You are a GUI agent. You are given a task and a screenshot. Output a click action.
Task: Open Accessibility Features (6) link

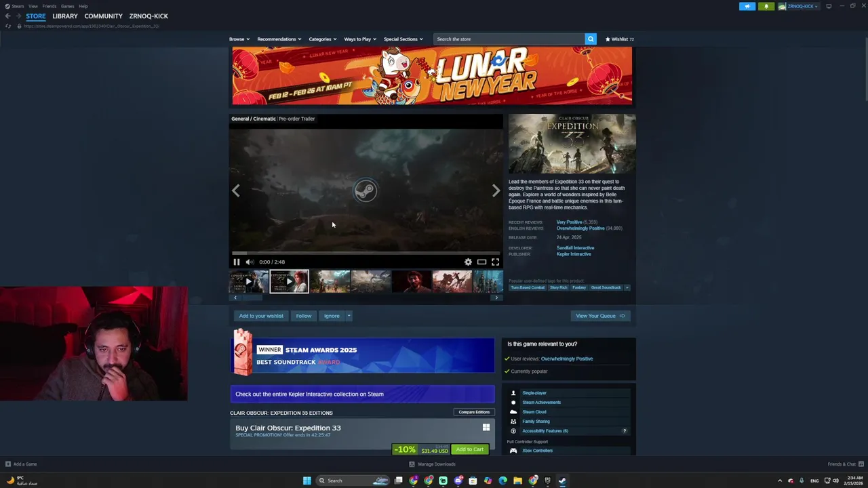coord(545,431)
